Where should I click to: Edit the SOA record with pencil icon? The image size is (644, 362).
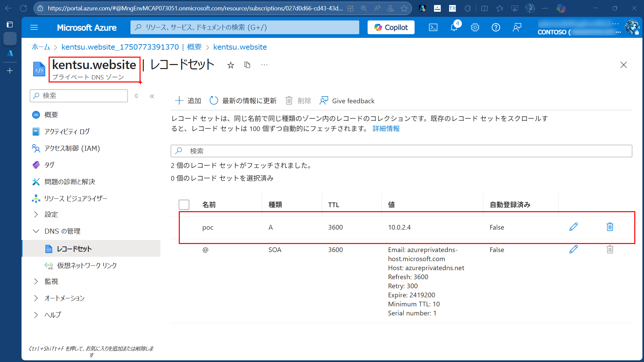click(x=574, y=249)
